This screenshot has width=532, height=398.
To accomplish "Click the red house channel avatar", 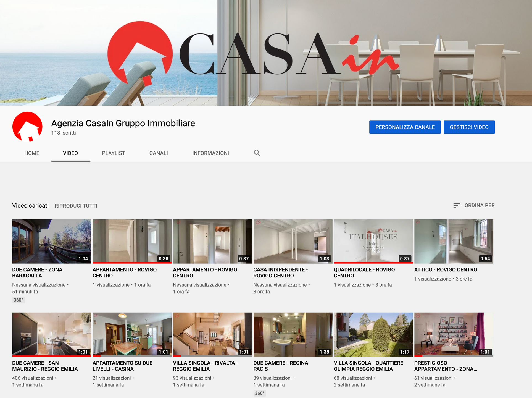I will pyautogui.click(x=27, y=127).
